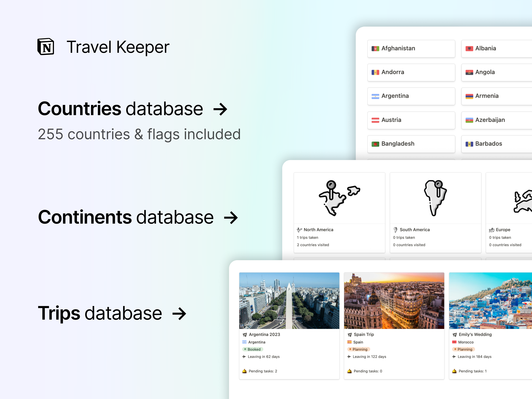Click the airplane icon beside Leaving in 122 days
This screenshot has width=532, height=399.
pos(349,357)
